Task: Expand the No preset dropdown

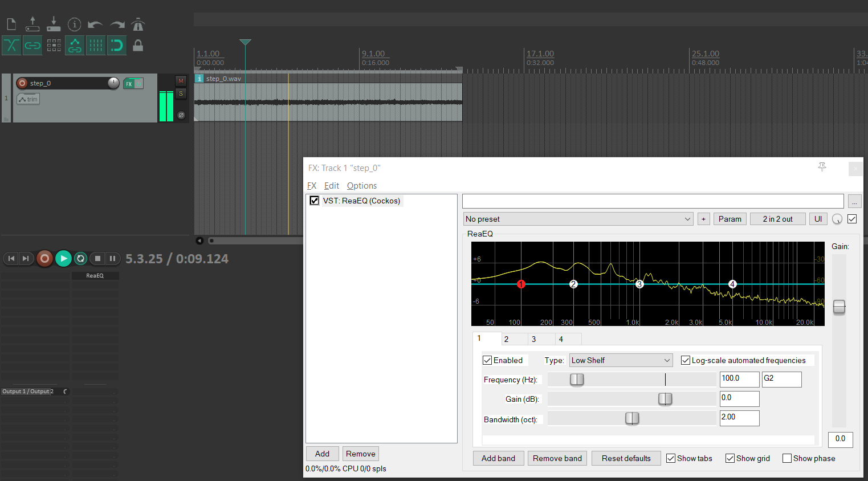Action: pyautogui.click(x=578, y=219)
